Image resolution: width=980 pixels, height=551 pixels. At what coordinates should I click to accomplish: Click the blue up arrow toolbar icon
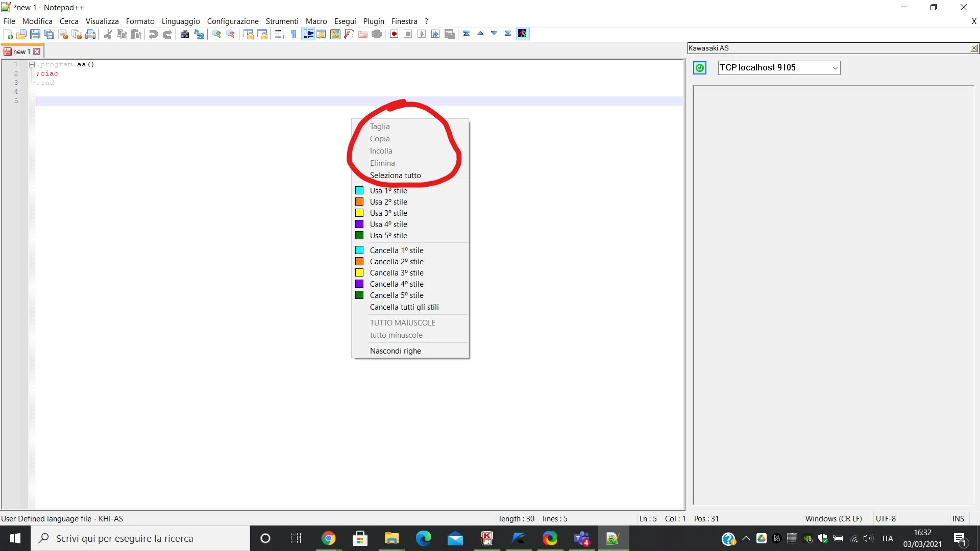[x=480, y=34]
